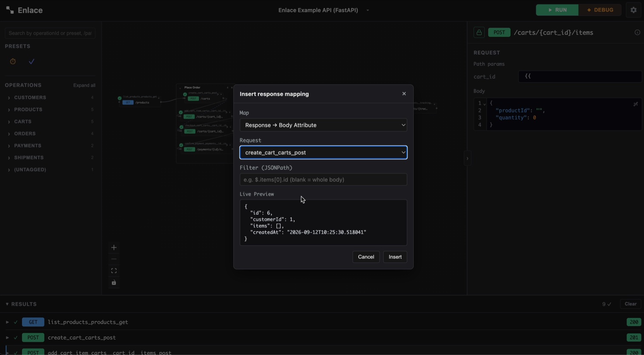Viewport: 644px width, 355px height.
Task: Click the RUN button
Action: (557, 10)
